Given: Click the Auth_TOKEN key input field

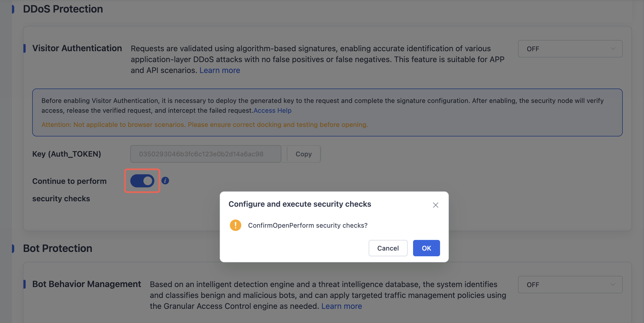Looking at the screenshot, I should click(x=206, y=154).
